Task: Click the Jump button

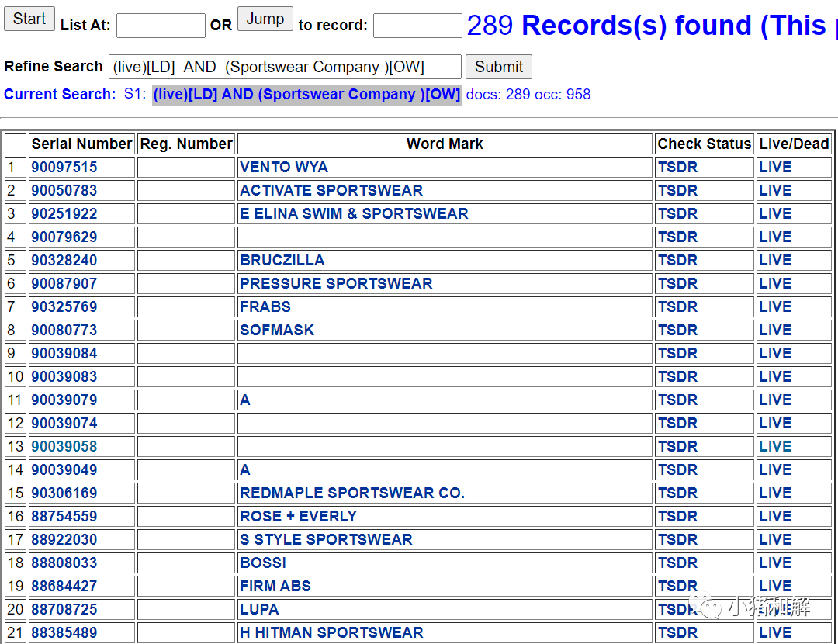Action: point(265,19)
